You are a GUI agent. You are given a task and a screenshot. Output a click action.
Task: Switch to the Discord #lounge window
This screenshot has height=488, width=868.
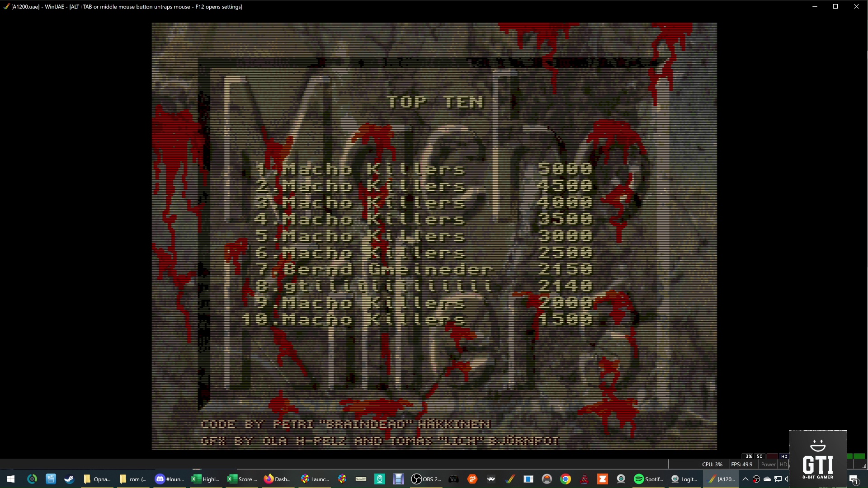point(170,479)
